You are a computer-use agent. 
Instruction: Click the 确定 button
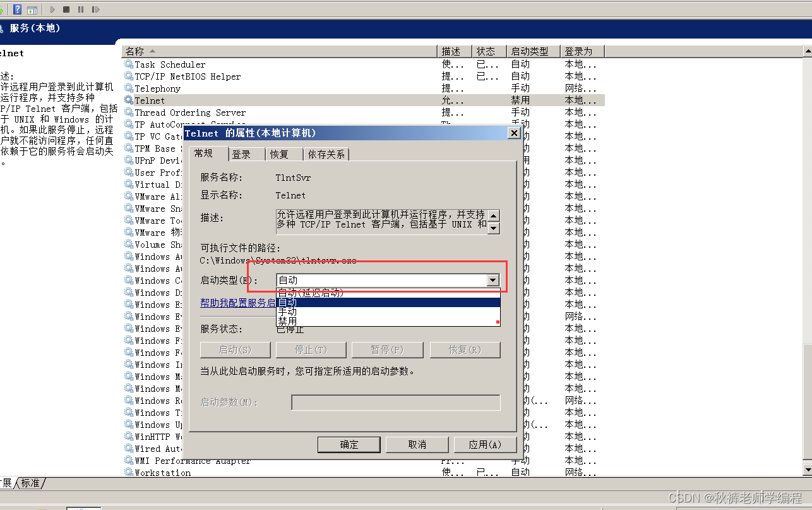(349, 444)
